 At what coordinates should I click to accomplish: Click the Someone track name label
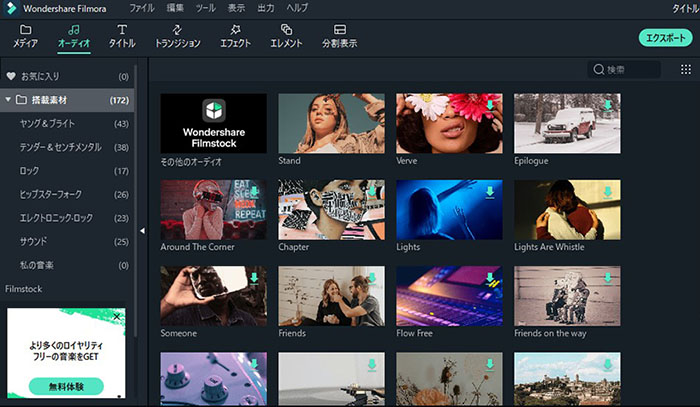tap(179, 333)
